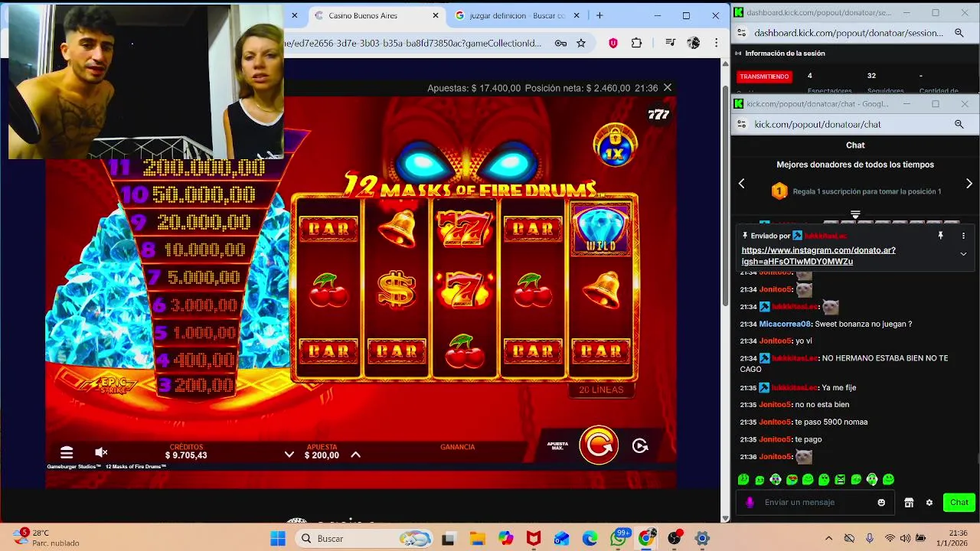
Task: Open the pinned instagram.com/donato.ar link
Action: click(x=818, y=256)
